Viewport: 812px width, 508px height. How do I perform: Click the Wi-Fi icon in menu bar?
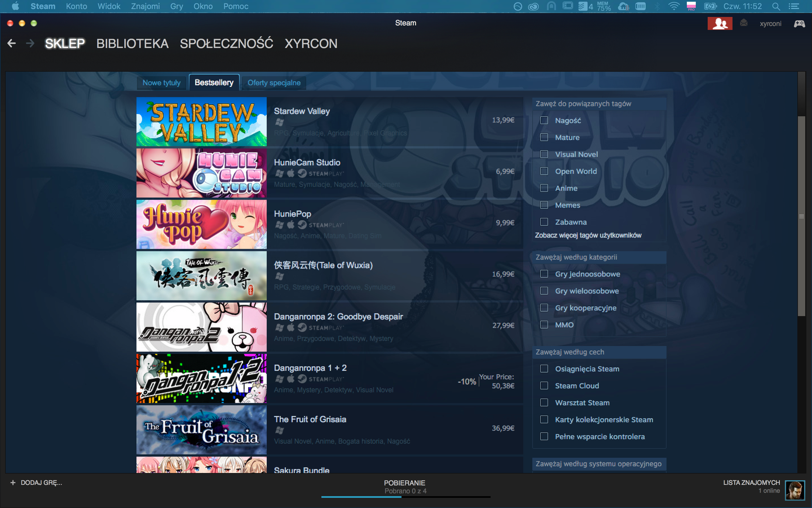673,6
